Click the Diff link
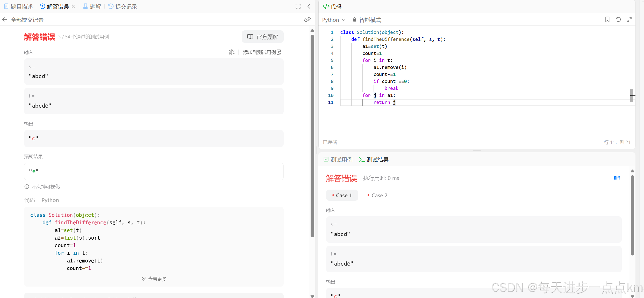 [x=617, y=178]
